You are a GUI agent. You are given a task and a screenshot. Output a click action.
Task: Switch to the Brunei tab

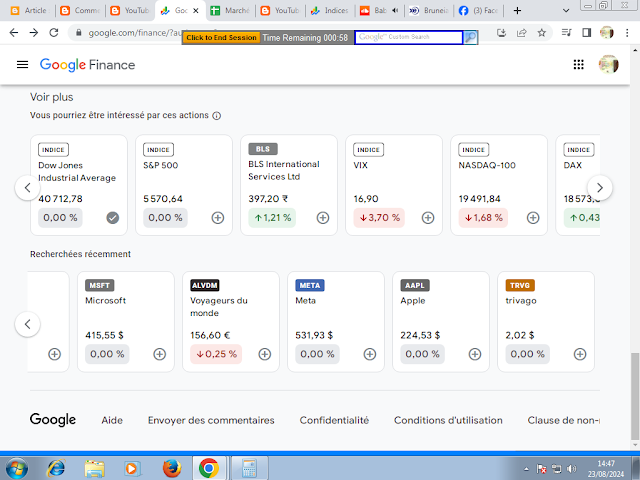430,11
